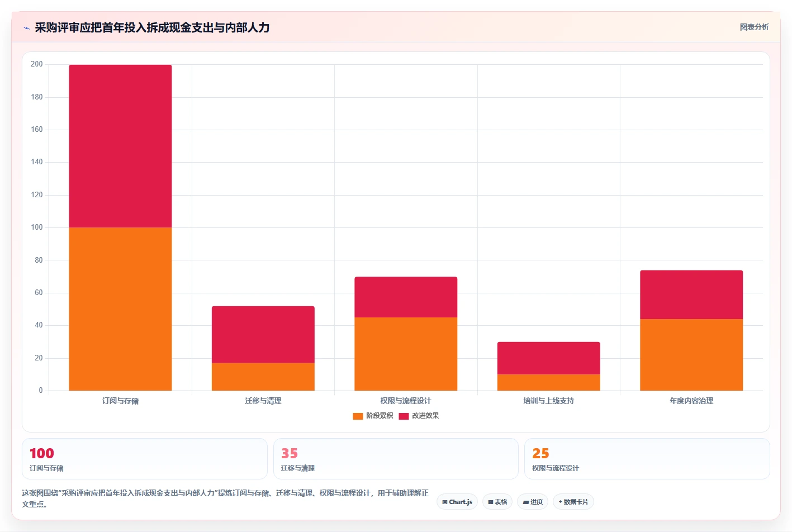
Task: Click the y-axis value 0
Action: pos(41,391)
